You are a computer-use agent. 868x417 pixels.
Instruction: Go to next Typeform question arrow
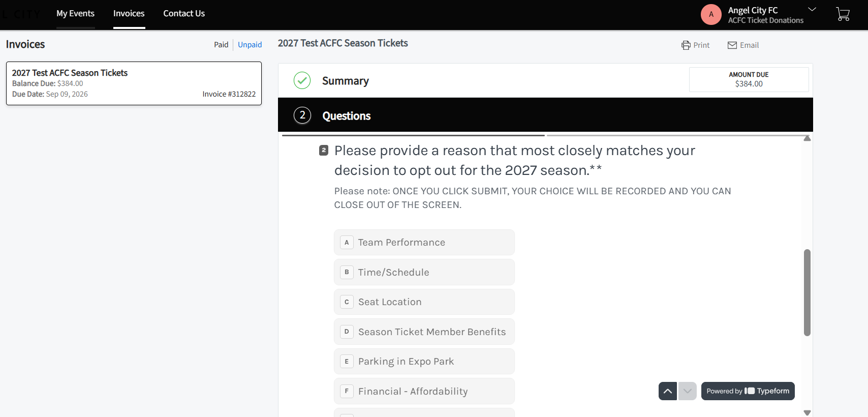pyautogui.click(x=688, y=391)
